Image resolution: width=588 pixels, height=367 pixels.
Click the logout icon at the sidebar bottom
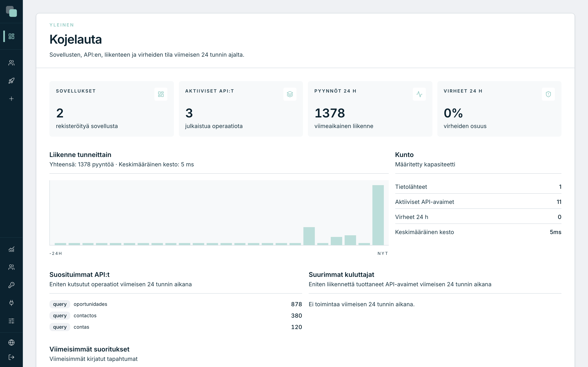coord(11,357)
